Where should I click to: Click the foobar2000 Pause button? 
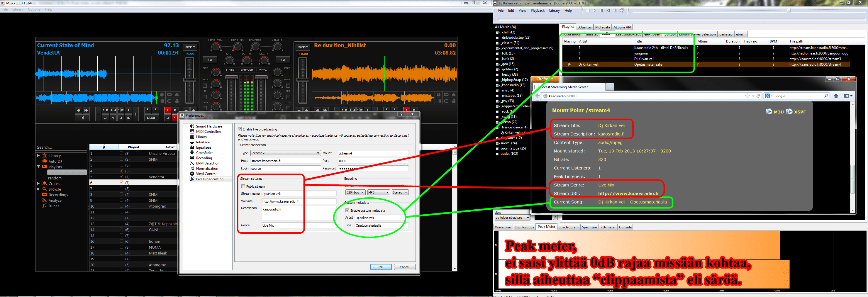(601, 11)
